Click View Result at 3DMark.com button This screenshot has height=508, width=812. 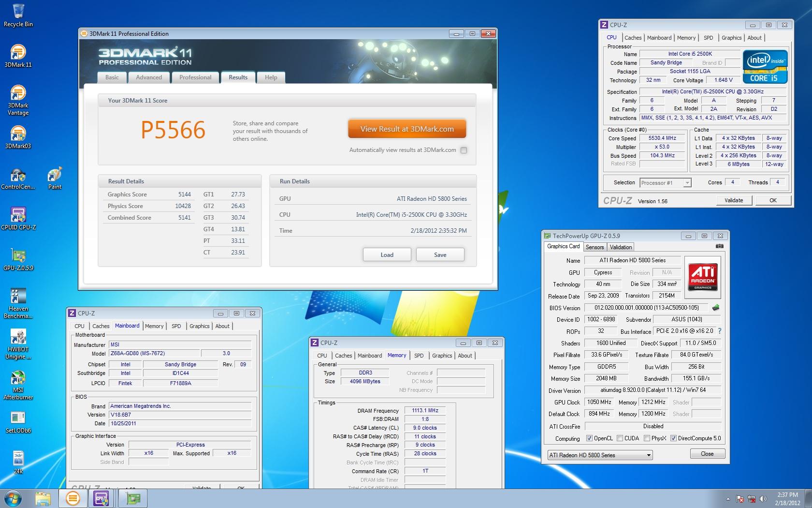pos(407,129)
